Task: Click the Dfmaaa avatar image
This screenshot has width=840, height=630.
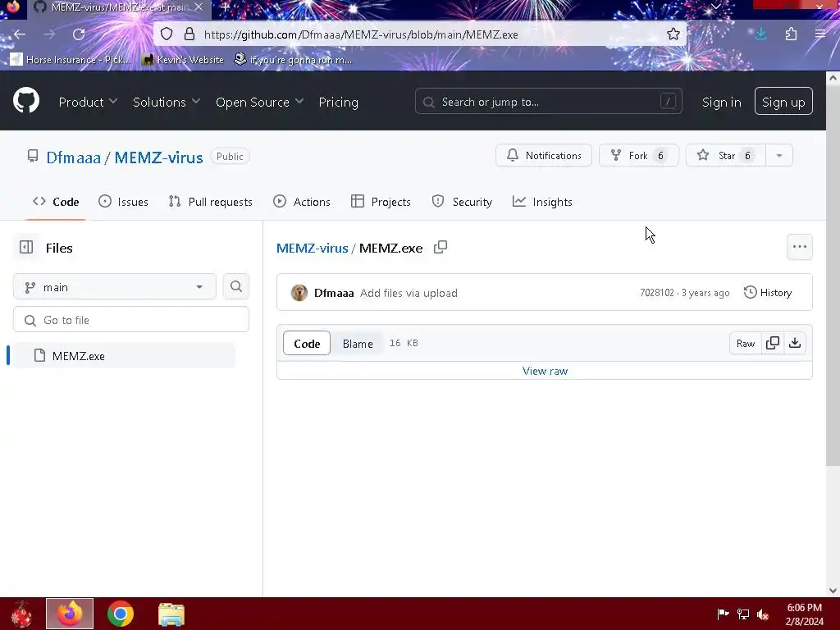Action: [x=299, y=293]
